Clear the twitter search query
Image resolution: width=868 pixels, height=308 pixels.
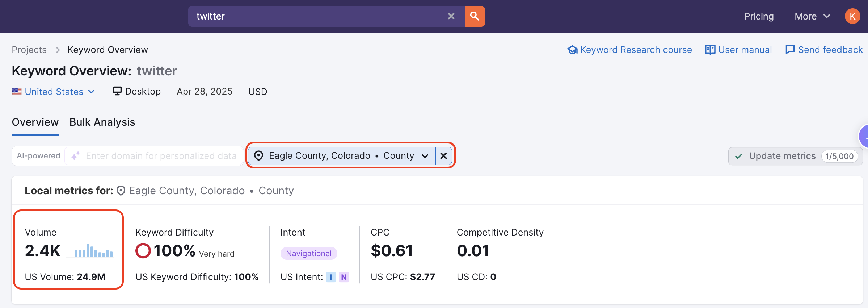pyautogui.click(x=451, y=16)
